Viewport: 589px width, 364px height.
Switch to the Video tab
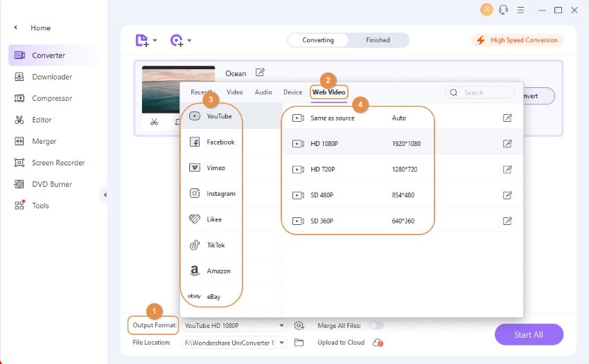click(x=235, y=92)
